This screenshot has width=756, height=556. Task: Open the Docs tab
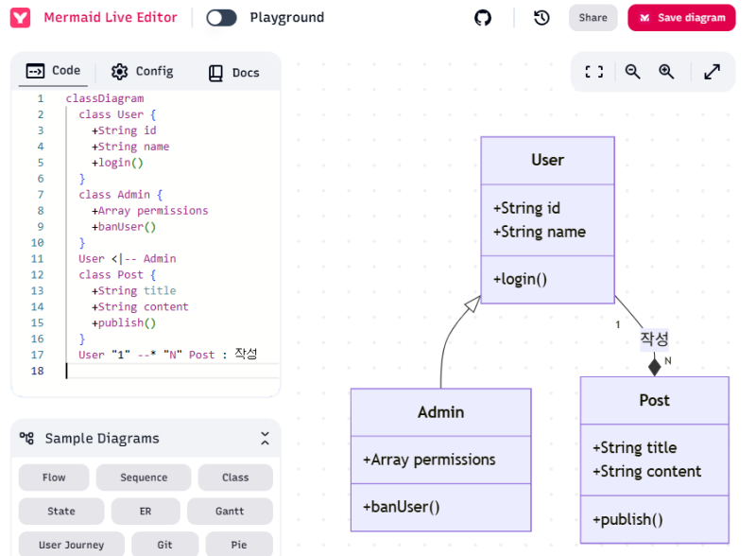click(233, 73)
